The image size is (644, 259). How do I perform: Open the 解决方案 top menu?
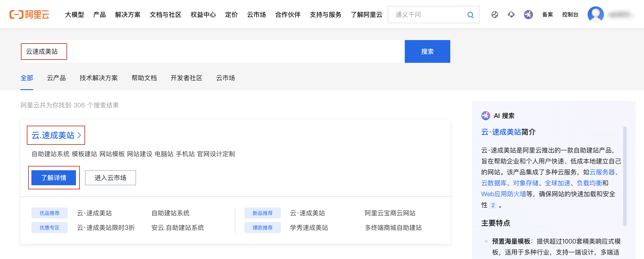tap(128, 15)
